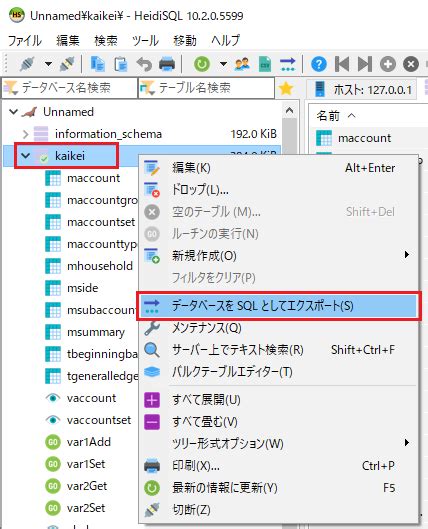Click scroll up arrow of database tree
The width and height of the screenshot is (428, 529).
point(289,110)
